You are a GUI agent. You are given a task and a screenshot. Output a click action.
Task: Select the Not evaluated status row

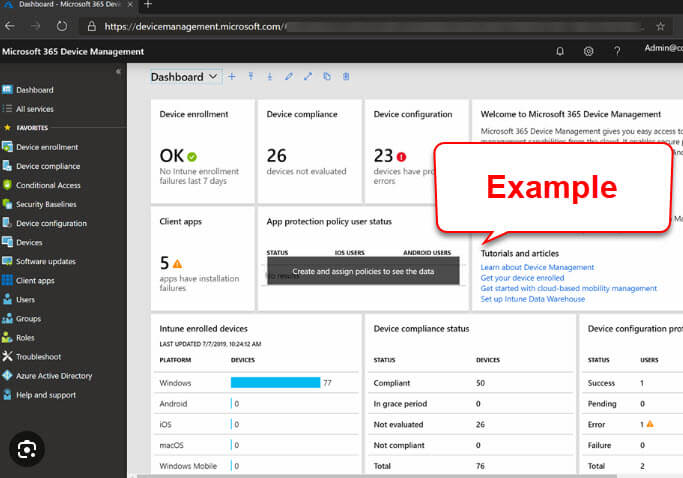[x=470, y=424]
